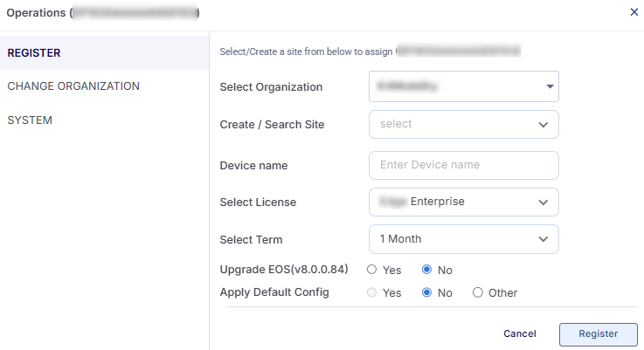Image resolution: width=644 pixels, height=350 pixels.
Task: Click the chevron icon in Create / Search Site
Action: click(544, 125)
